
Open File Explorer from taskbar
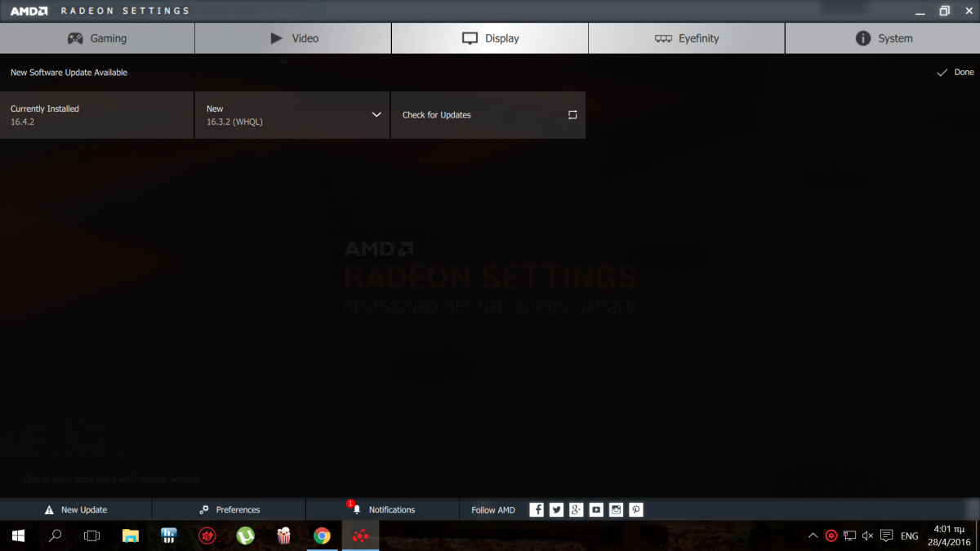click(x=131, y=536)
